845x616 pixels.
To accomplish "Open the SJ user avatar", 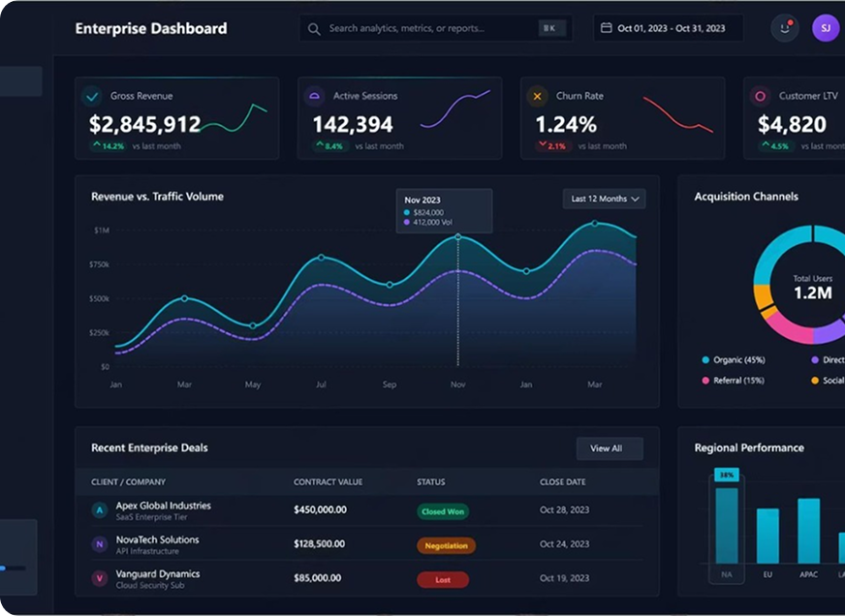I will (x=826, y=28).
